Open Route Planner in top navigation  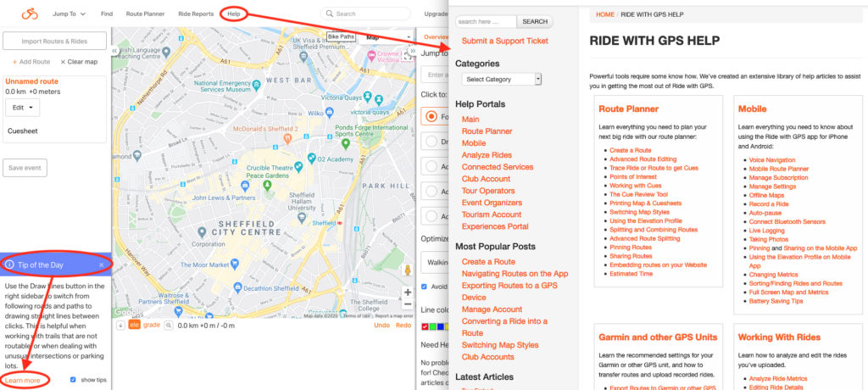coord(145,14)
